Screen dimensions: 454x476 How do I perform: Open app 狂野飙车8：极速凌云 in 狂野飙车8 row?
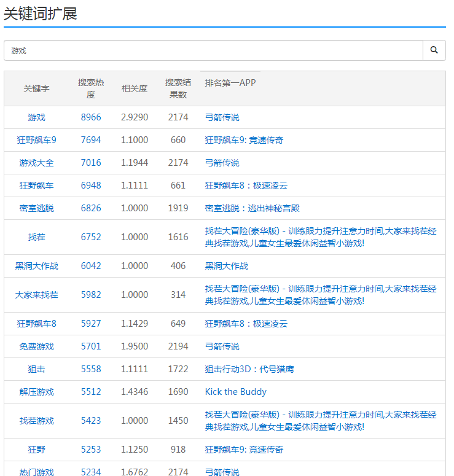coord(246,324)
